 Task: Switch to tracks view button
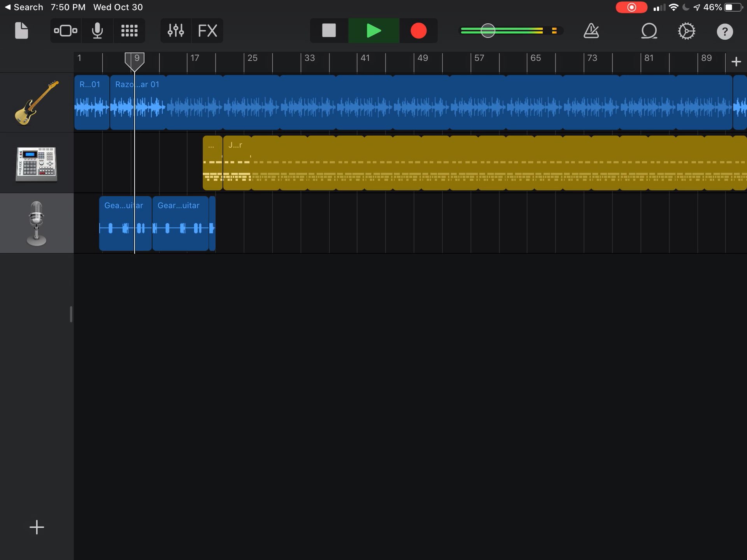(65, 31)
